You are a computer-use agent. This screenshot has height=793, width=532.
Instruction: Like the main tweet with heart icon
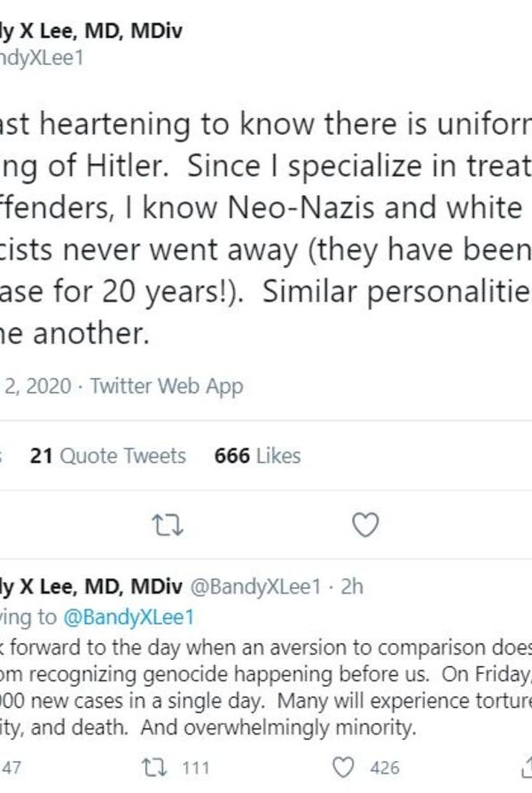365,526
